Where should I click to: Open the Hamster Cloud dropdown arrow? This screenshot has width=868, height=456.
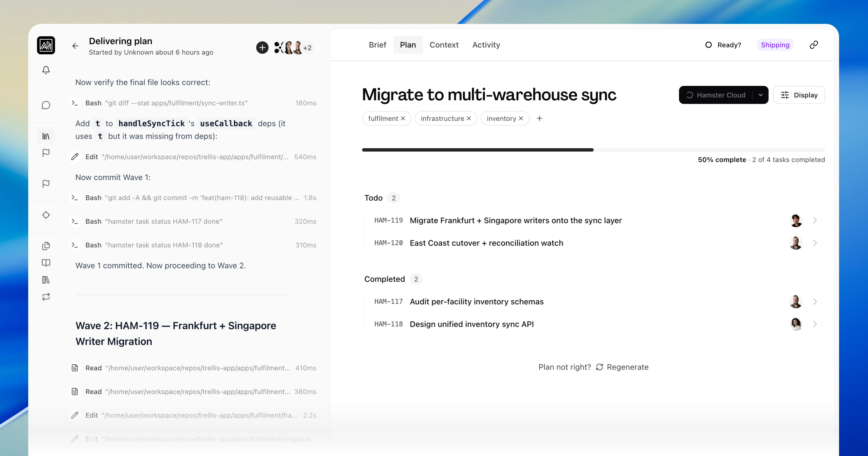760,95
